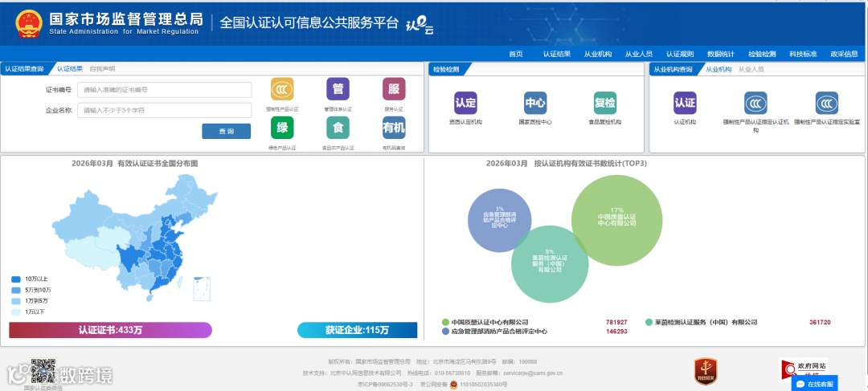Open 认证规则 in navigation bar

[x=679, y=55]
